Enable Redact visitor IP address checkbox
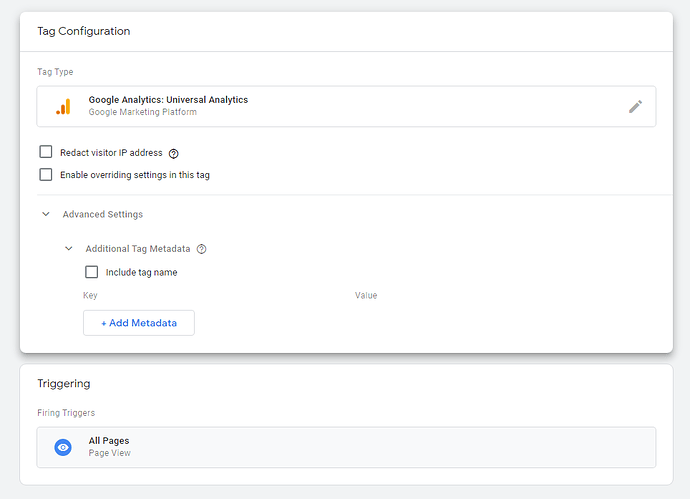The height and width of the screenshot is (499, 690). [x=46, y=152]
